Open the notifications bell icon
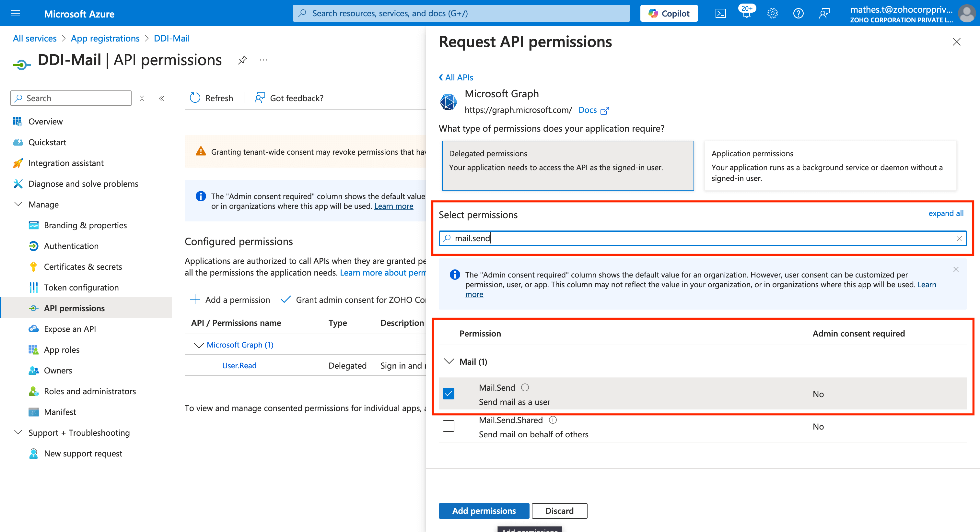Viewport: 980px width, 532px height. pos(746,14)
